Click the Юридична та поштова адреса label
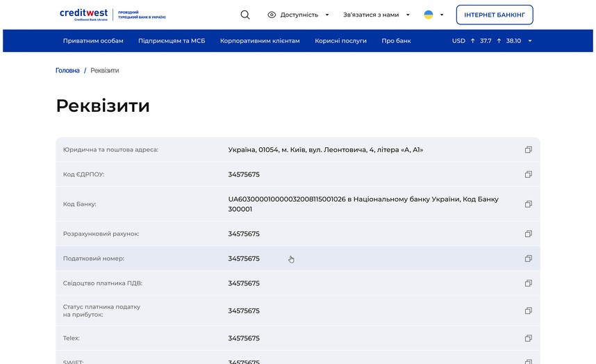Viewport: 596px width, 364px height. [110, 150]
